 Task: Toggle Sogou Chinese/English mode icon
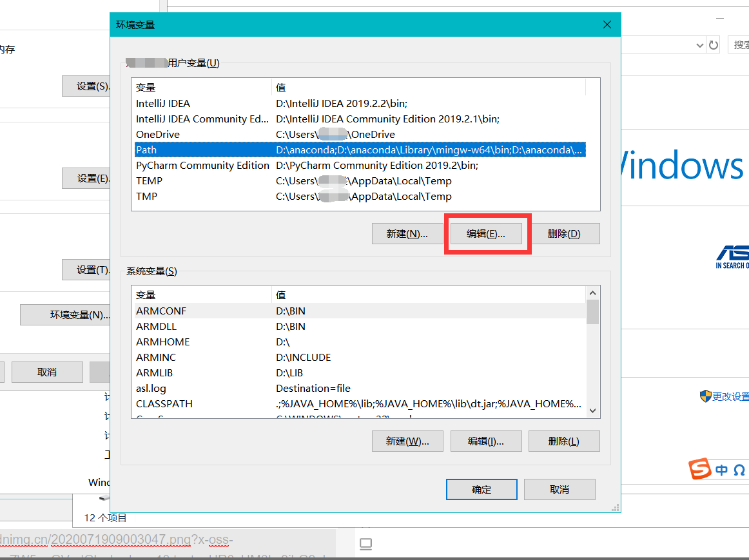tap(721, 470)
